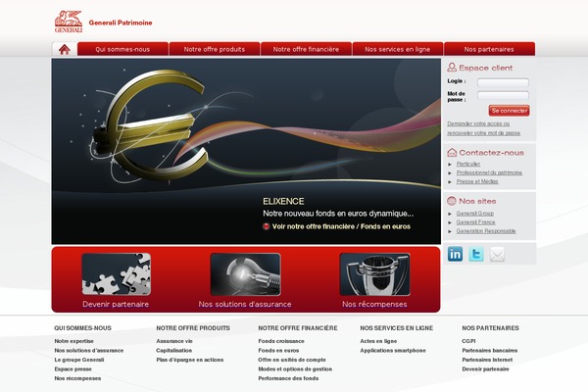The image size is (588, 392).
Task: Open footer link Notre expertise
Action: [73, 341]
